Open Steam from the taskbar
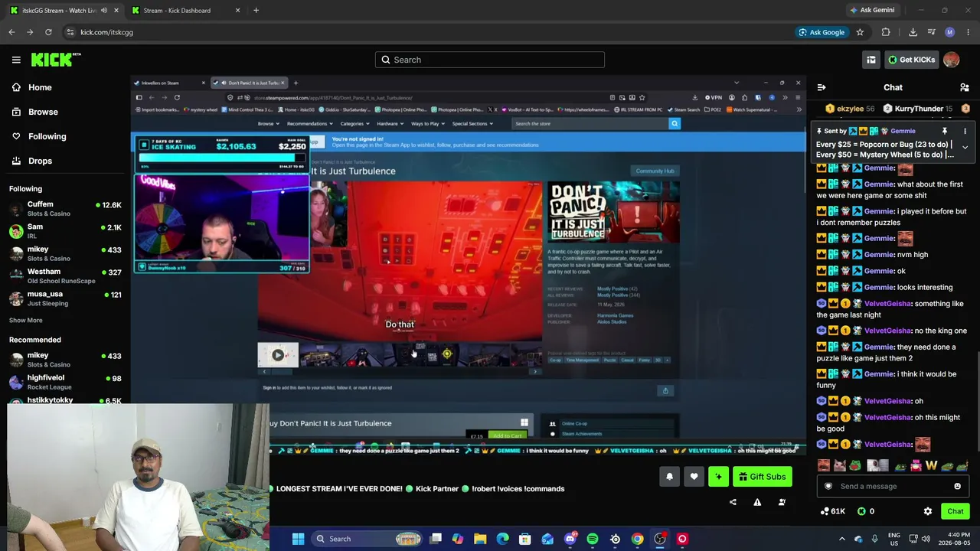Image resolution: width=980 pixels, height=551 pixels. pos(615,539)
